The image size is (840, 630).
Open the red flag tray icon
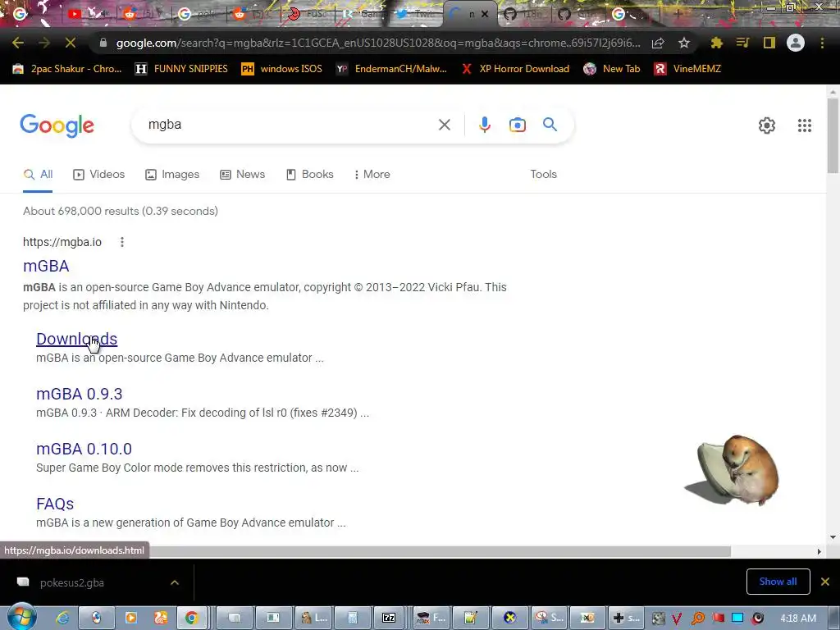coord(718,619)
